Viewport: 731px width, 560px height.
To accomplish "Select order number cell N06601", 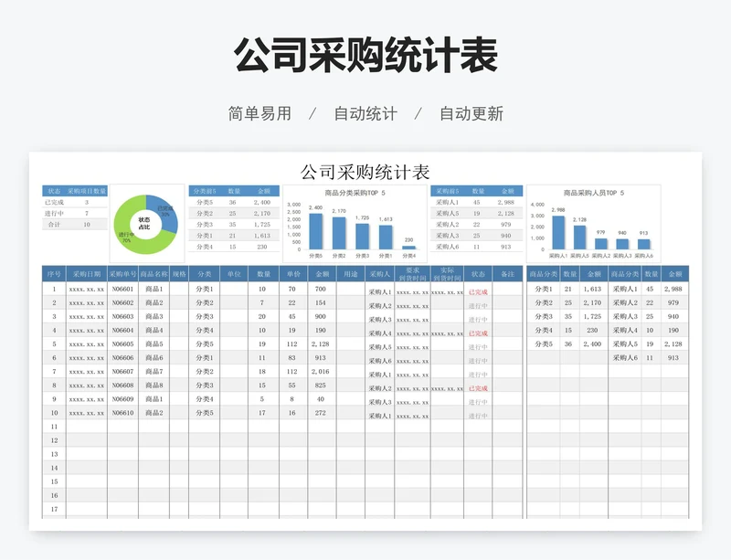I will click(x=122, y=289).
